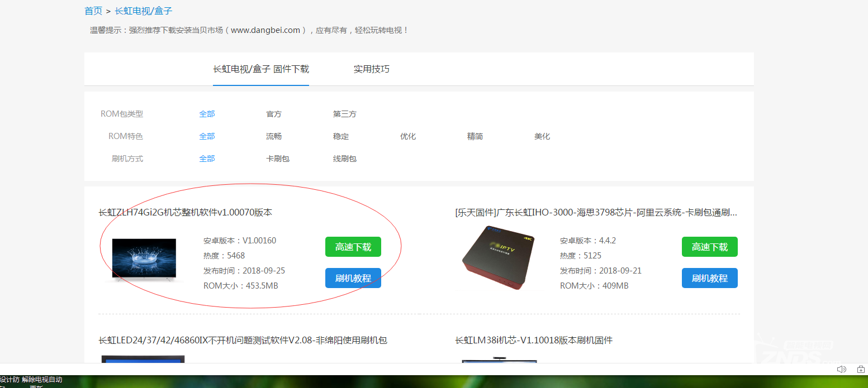Click text ROM大小：453.5MB
868x388 pixels.
tap(241, 286)
